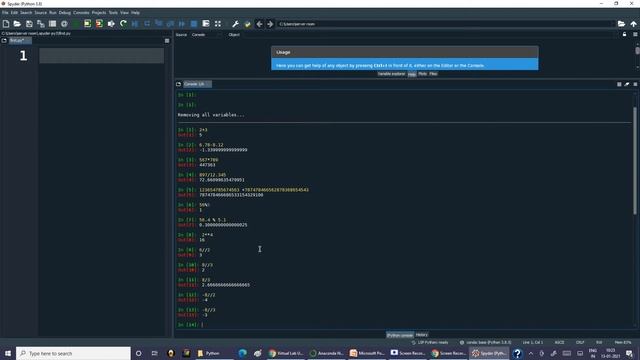Viewport: 640px width, 360px height.
Task: Toggle the Help pane lock icon
Action: click(x=624, y=35)
